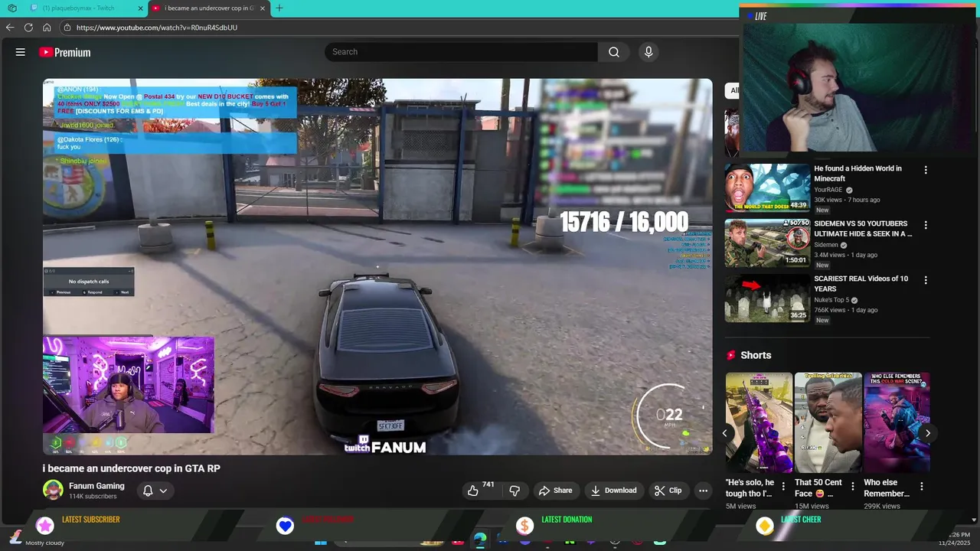Dislike the video thumbs-down button
The width and height of the screenshot is (980, 551).
[514, 491]
